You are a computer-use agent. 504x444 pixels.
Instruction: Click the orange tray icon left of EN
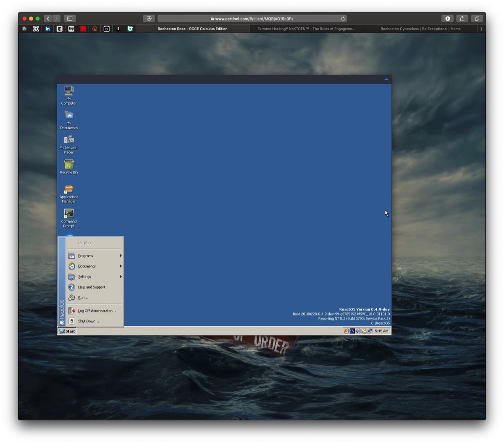tap(346, 331)
